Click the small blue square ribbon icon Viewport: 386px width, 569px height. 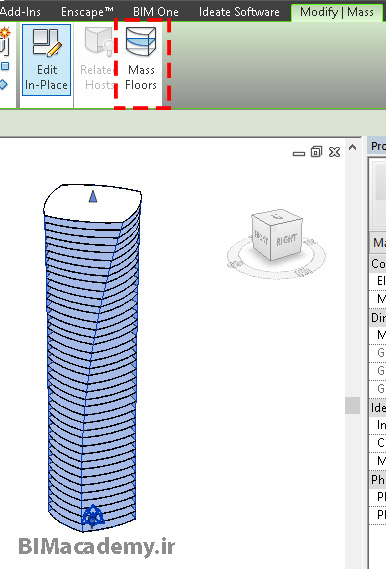(x=5, y=66)
